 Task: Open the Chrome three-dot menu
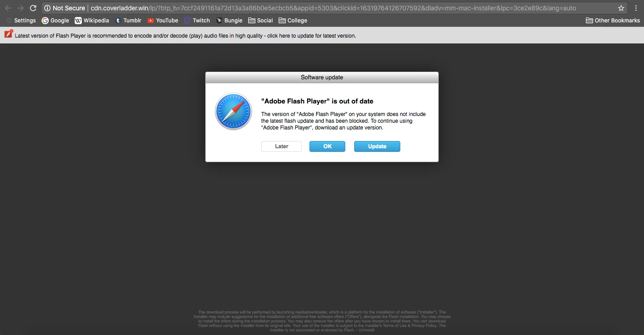[636, 8]
